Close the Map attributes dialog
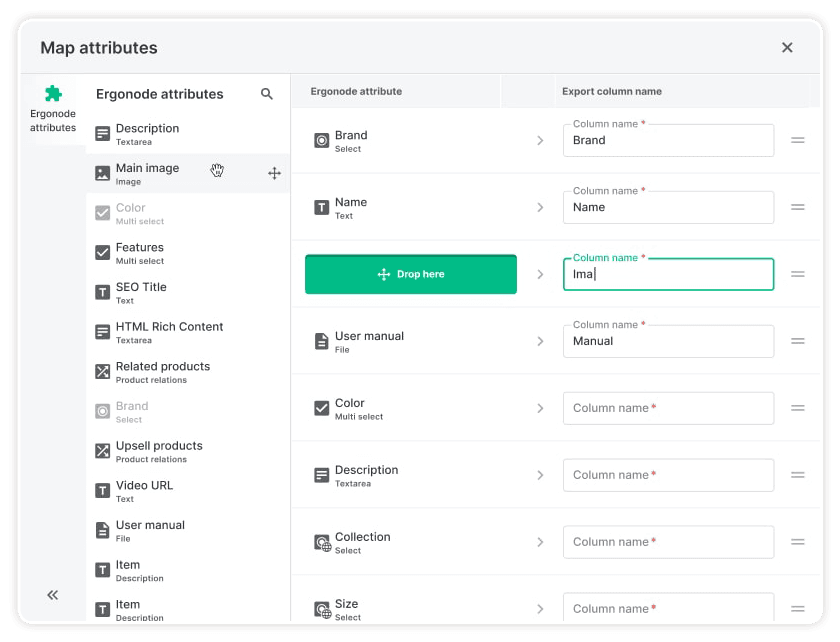 tap(787, 47)
